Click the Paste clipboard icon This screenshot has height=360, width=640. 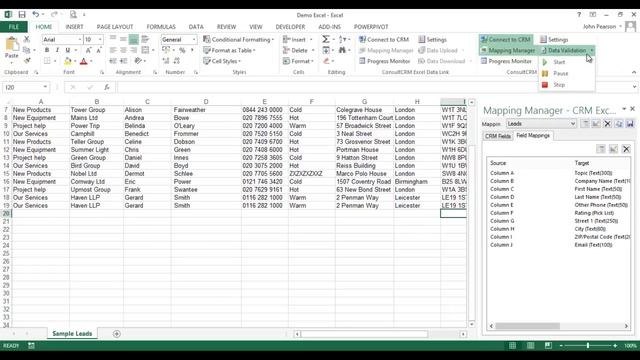(12, 44)
